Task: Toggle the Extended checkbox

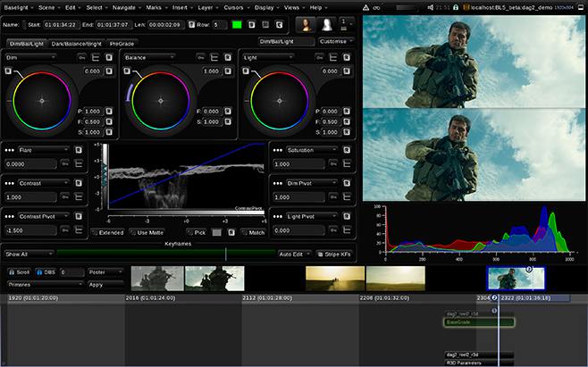Action: pyautogui.click(x=107, y=232)
